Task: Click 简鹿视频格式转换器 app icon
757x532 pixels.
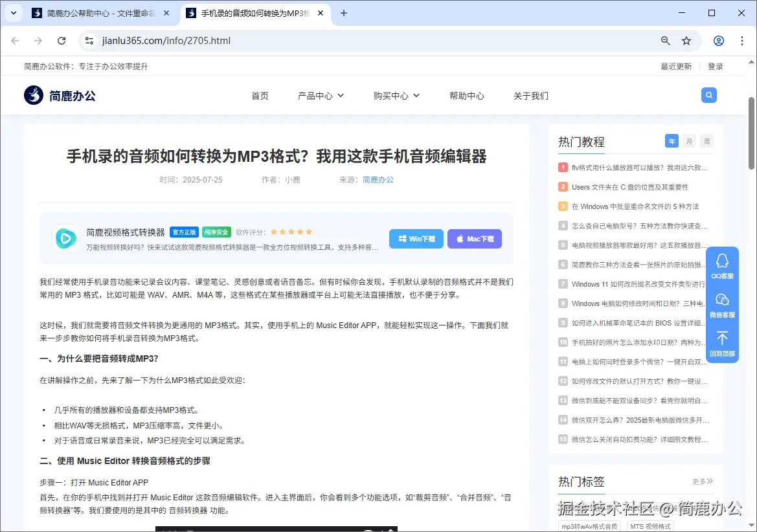Action: [x=66, y=238]
